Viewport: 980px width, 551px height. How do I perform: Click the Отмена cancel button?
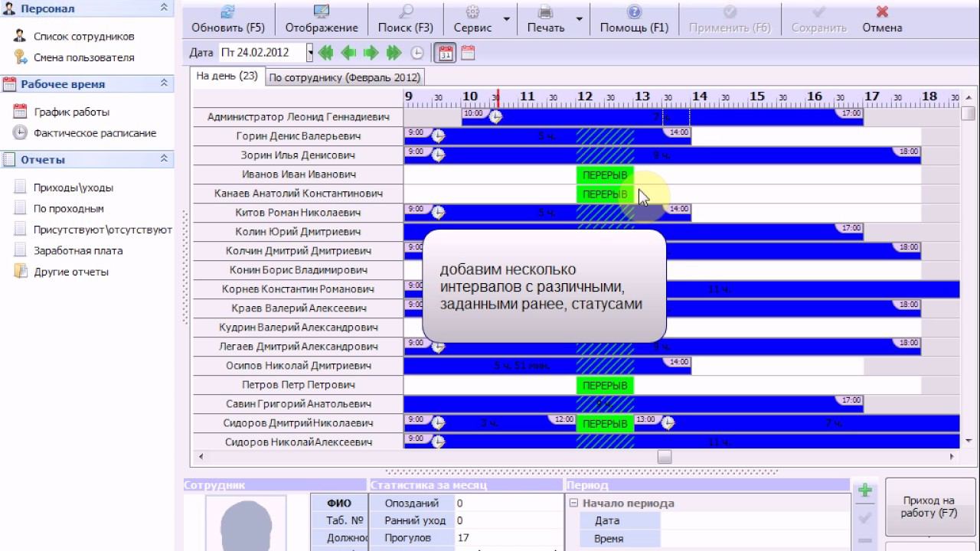(882, 18)
